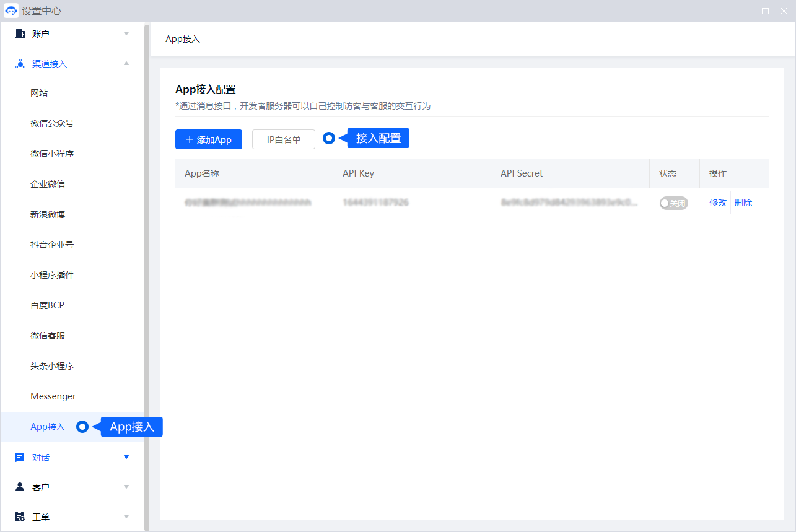Select 百度BCP in sidebar
The image size is (796, 532).
(47, 305)
